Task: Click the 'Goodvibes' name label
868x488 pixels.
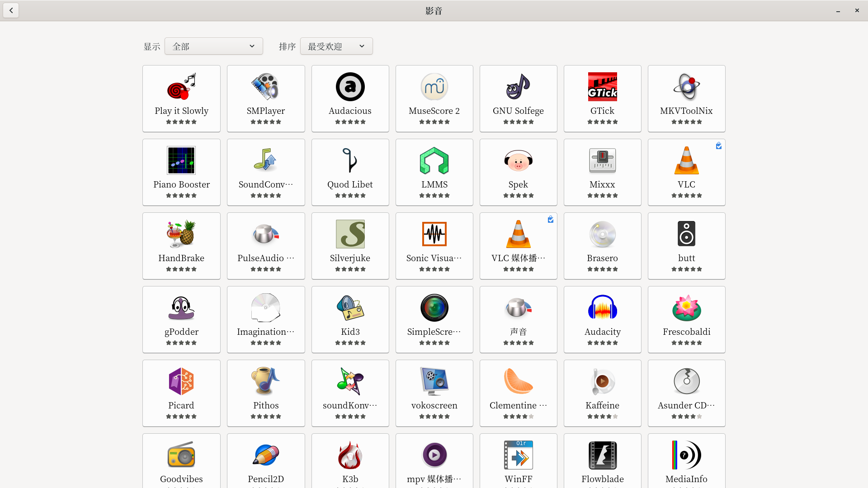Action: click(x=181, y=479)
